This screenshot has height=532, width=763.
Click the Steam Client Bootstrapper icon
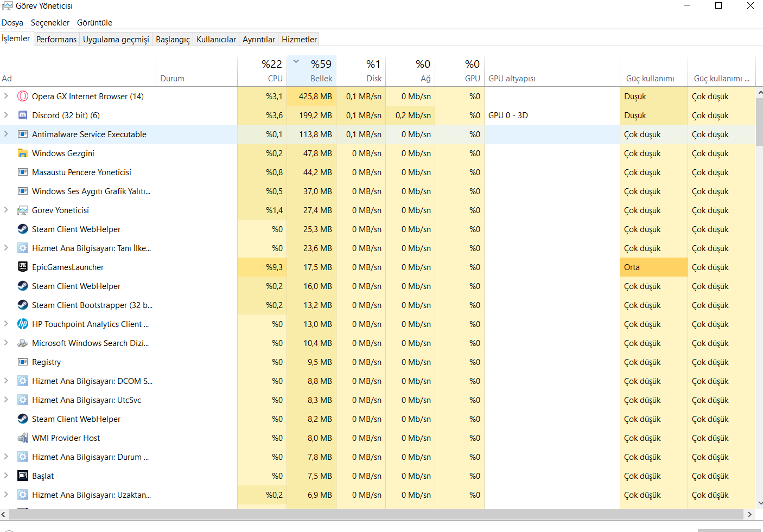point(22,305)
